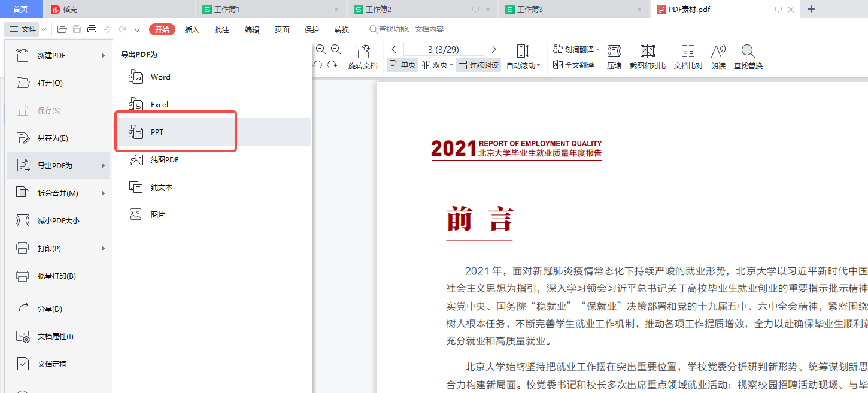
Task: Open Find and Replace (查找替换)
Action: pyautogui.click(x=748, y=52)
